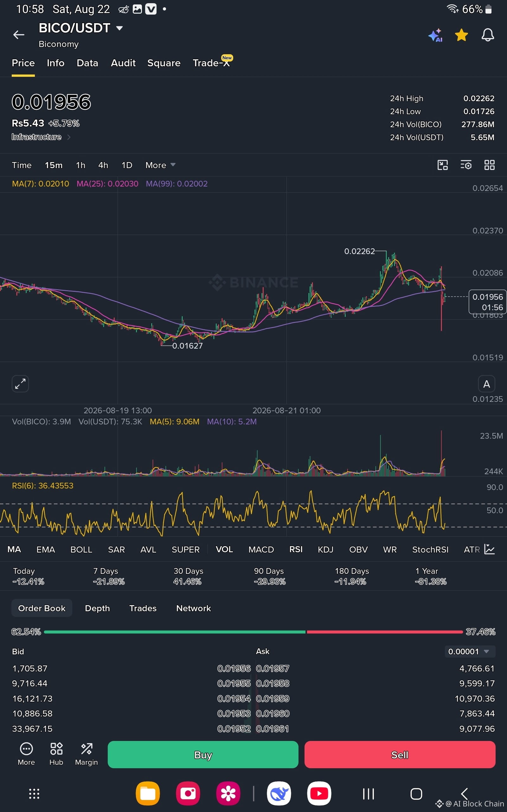This screenshot has width=507, height=812.
Task: Open indicator chart settings beside ATR
Action: [490, 549]
